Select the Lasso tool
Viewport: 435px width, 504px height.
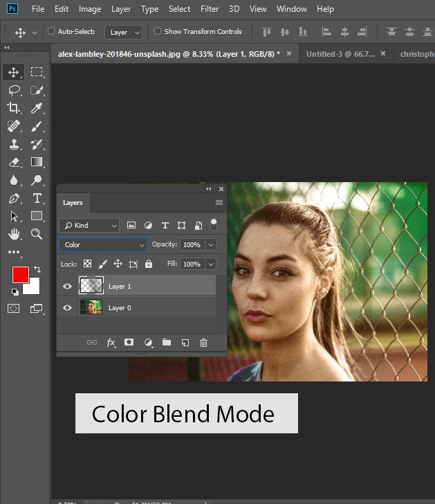click(x=13, y=90)
